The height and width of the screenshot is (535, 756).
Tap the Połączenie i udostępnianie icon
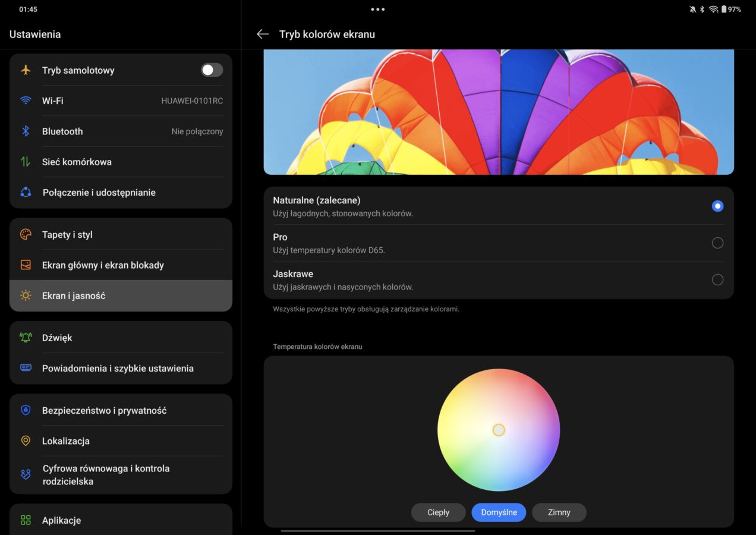[x=26, y=192]
